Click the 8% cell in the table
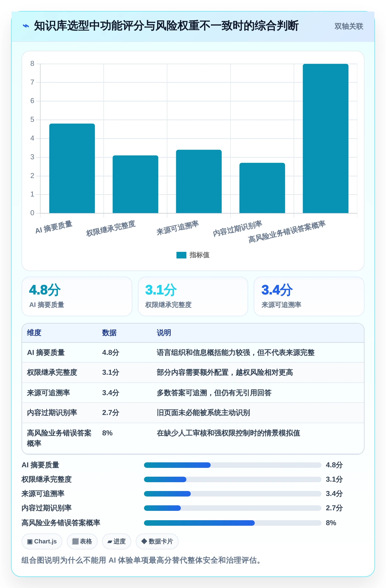Viewport: 386px width, 588px height. pos(107,433)
